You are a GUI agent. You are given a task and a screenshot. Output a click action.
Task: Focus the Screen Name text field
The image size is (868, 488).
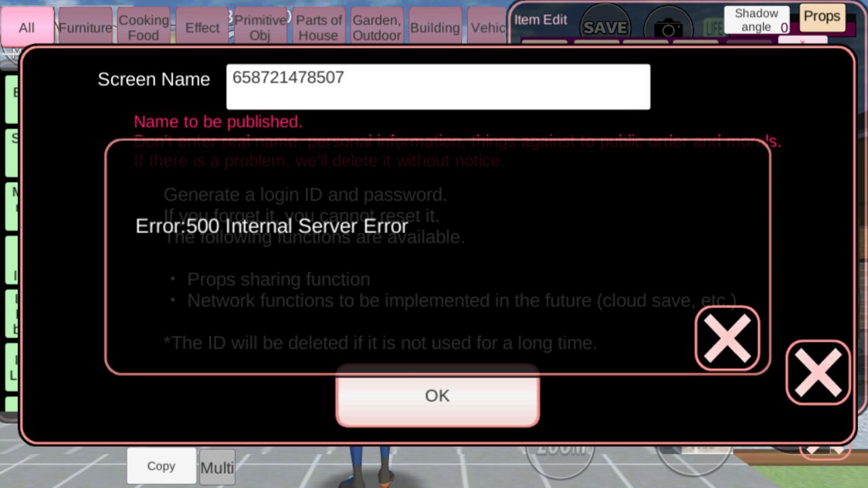click(x=438, y=87)
